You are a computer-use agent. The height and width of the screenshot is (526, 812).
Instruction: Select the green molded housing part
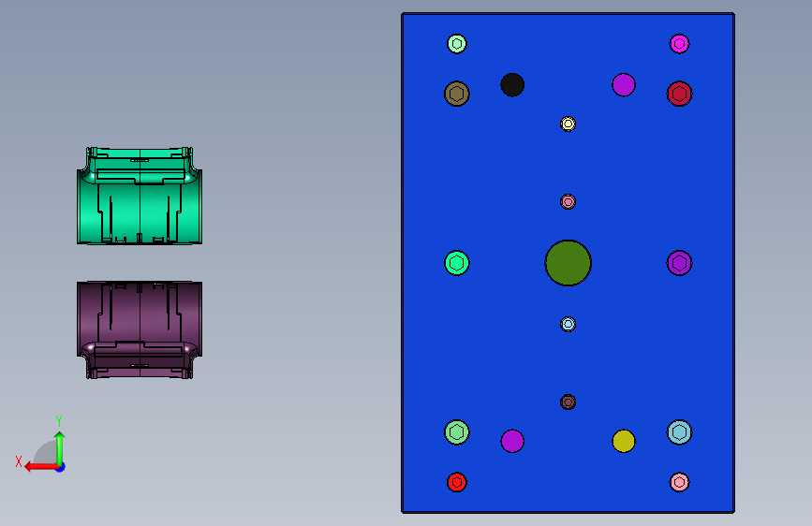[140, 196]
